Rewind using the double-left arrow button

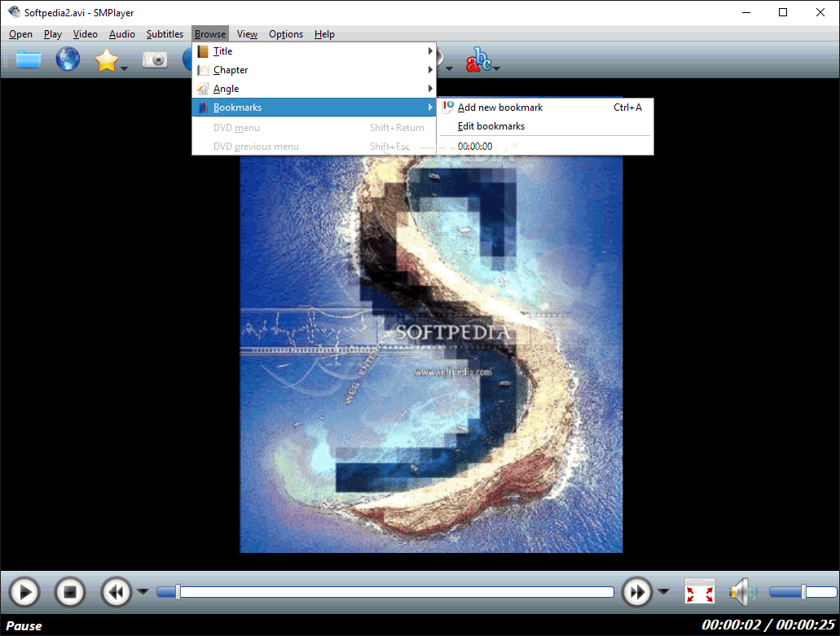tap(117, 592)
